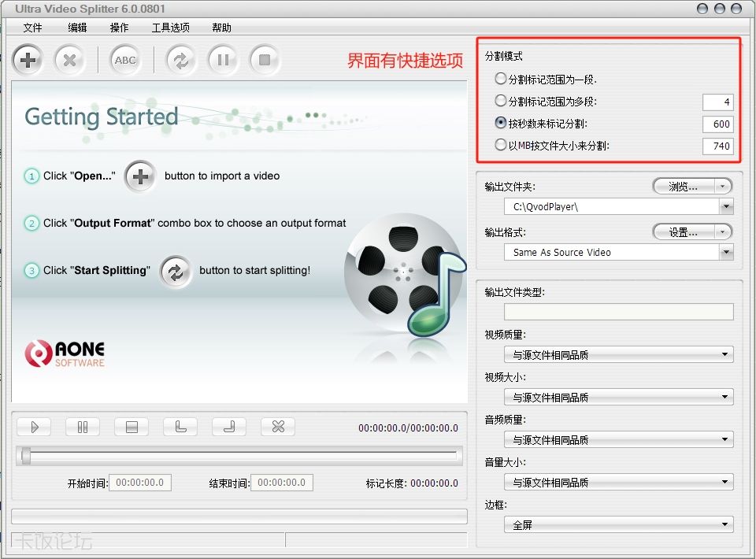Viewport: 756px width, 559px height.
Task: Click the 00:00:00.0/00:00:00.0 playback time readout
Action: [408, 428]
